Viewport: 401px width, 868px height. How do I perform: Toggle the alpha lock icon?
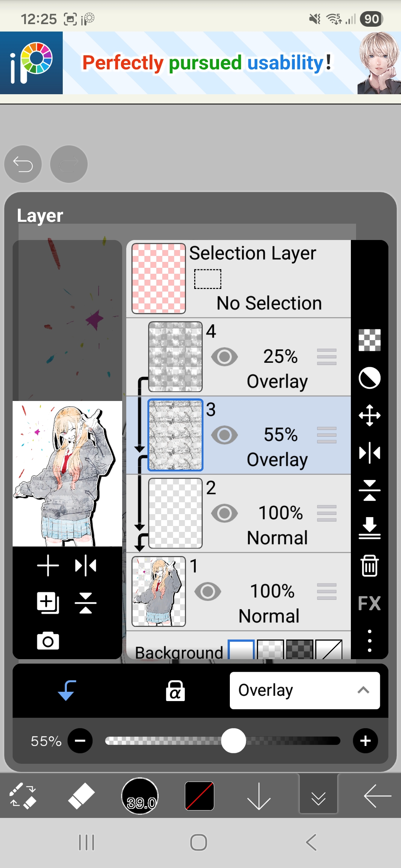point(175,691)
